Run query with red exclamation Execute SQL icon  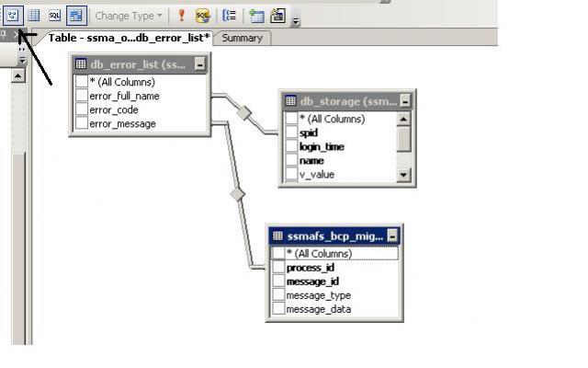click(182, 16)
